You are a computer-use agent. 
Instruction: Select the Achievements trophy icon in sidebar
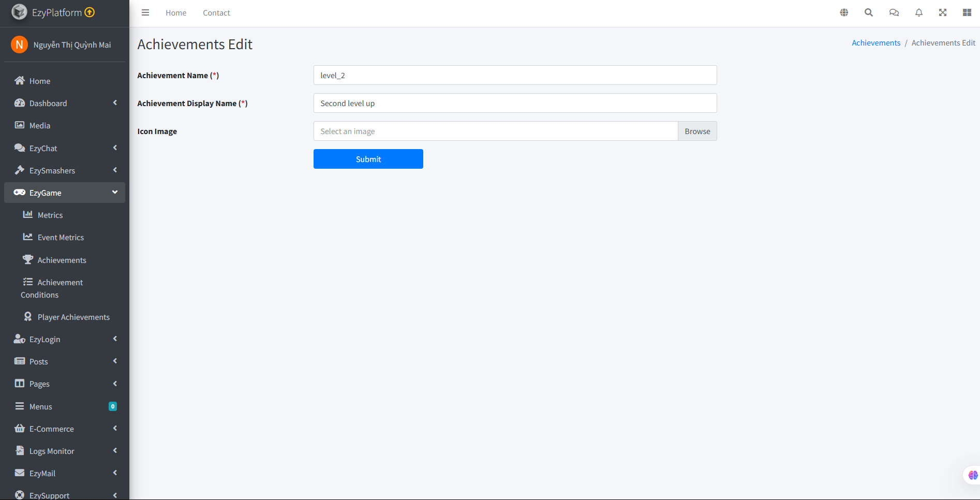click(28, 259)
